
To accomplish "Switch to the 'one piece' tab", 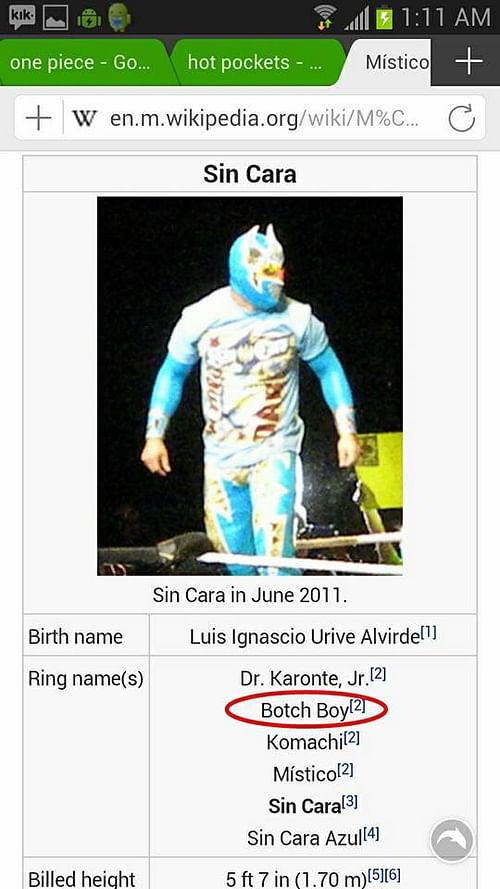I will (x=85, y=62).
